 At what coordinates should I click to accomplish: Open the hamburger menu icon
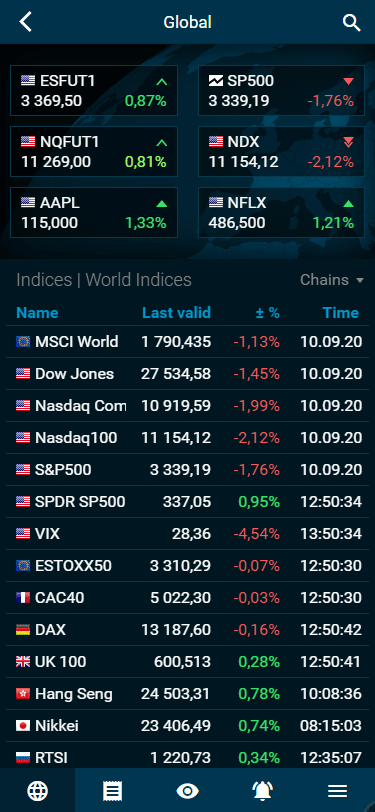(337, 791)
